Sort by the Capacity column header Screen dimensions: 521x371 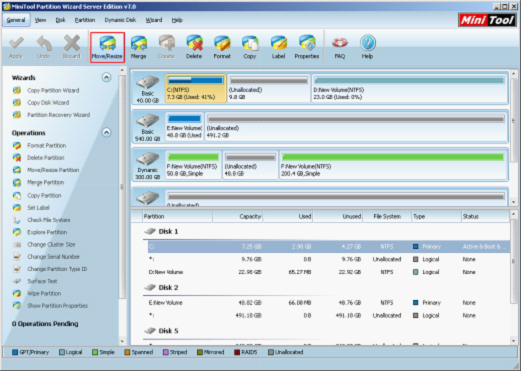coord(237,217)
